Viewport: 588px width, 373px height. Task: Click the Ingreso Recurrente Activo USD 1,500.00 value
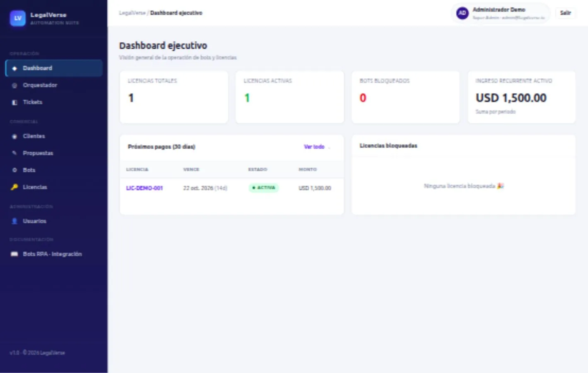click(x=511, y=98)
